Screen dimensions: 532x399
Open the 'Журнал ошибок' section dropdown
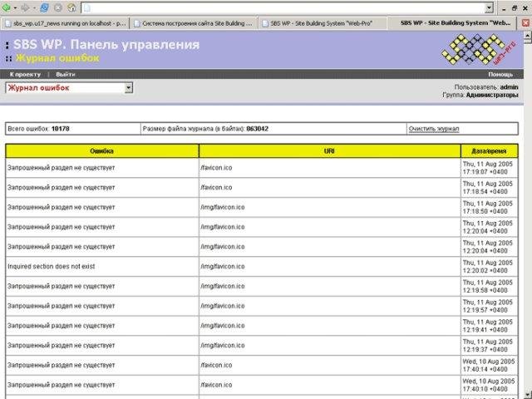pos(69,88)
